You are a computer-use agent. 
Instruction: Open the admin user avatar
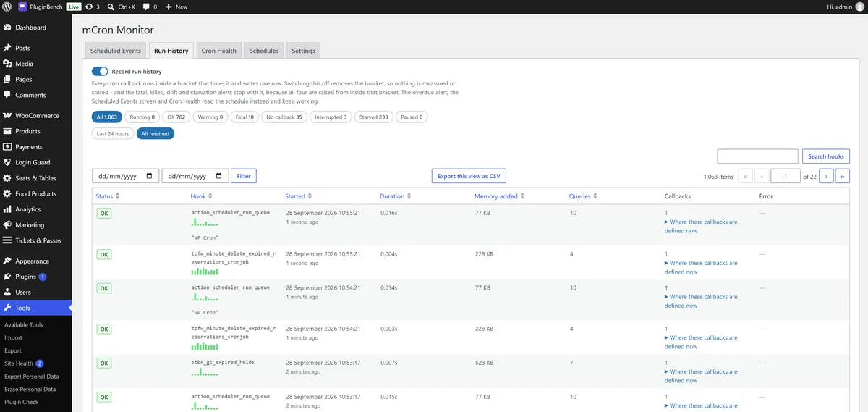click(x=859, y=7)
